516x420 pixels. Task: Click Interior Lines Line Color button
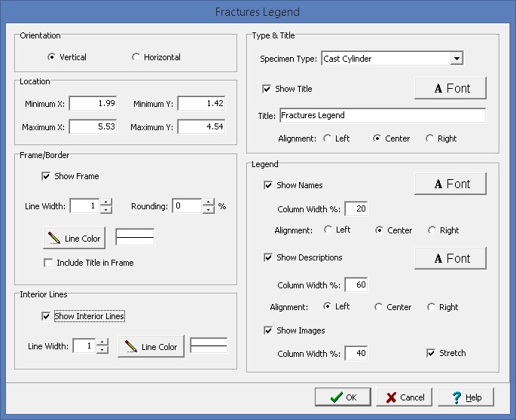click(151, 346)
